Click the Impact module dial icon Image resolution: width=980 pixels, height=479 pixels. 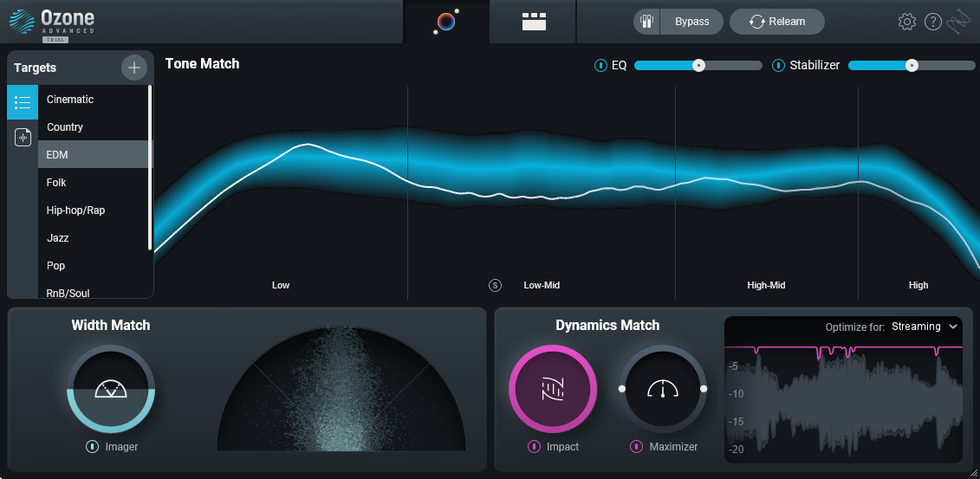point(553,390)
